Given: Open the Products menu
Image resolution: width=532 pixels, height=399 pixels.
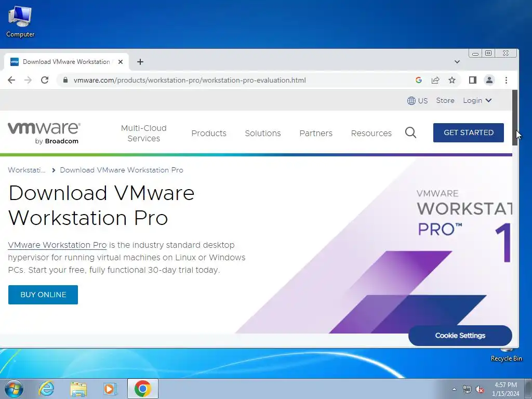Looking at the screenshot, I should (x=209, y=133).
